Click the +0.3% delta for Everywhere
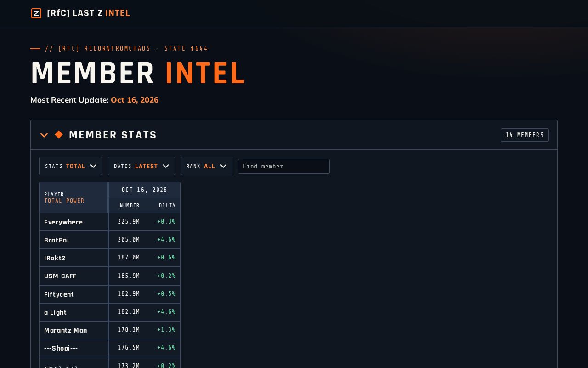 (x=166, y=222)
